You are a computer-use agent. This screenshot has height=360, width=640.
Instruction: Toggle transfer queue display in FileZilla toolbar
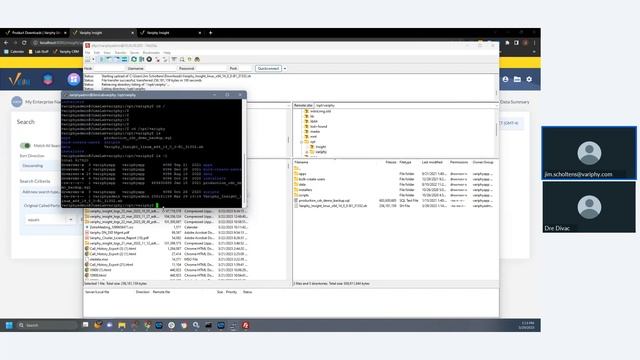pos(124,60)
